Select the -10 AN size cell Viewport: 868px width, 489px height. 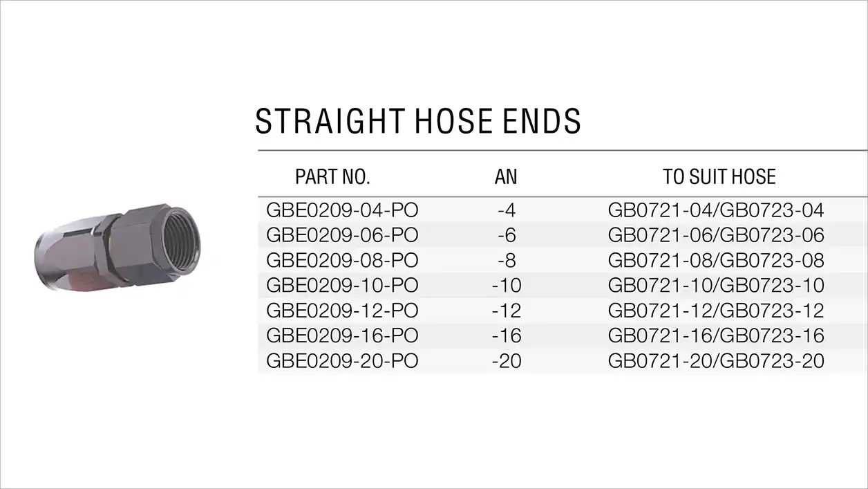click(x=507, y=285)
